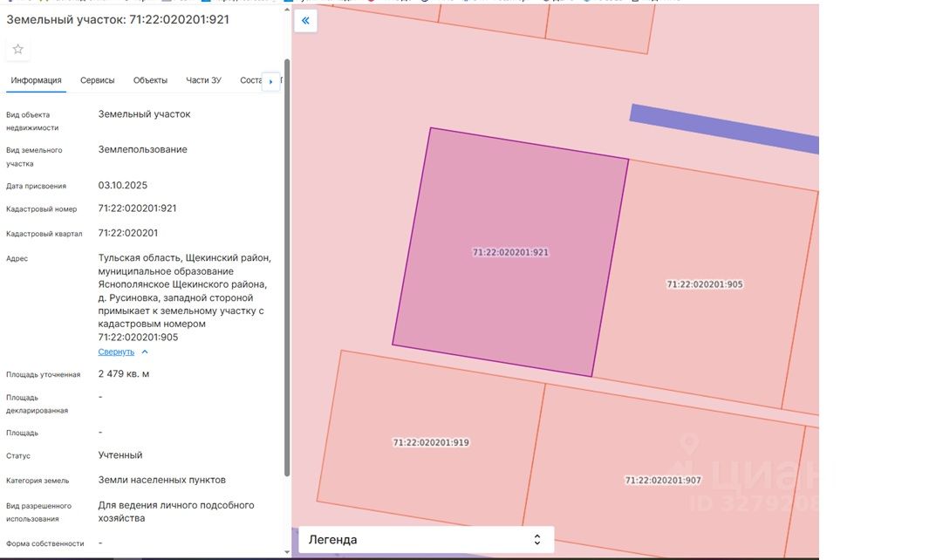Click the Категория земель label
This screenshot has height=560, width=936.
(x=38, y=481)
